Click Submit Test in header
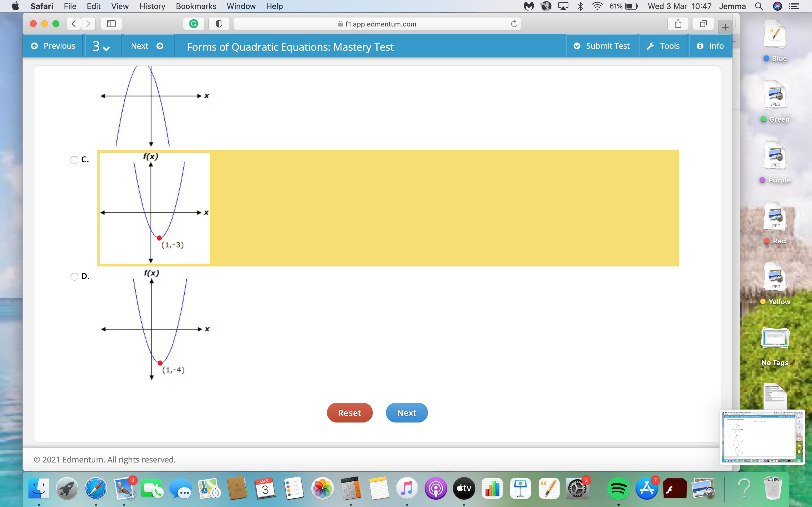The width and height of the screenshot is (812, 507). click(601, 46)
